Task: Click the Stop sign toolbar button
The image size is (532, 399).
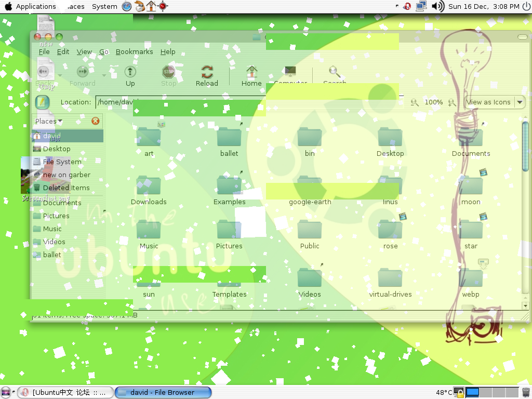Action: pos(169,76)
